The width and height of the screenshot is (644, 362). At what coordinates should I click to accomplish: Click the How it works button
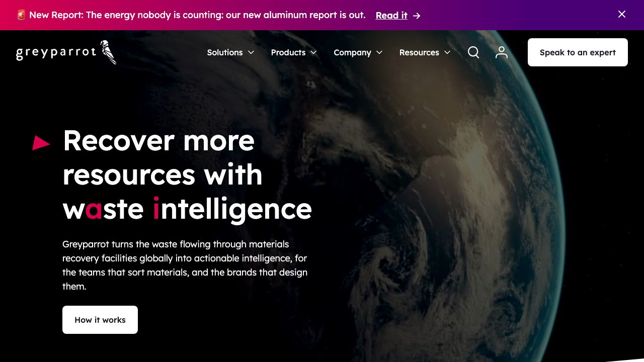coord(100,320)
